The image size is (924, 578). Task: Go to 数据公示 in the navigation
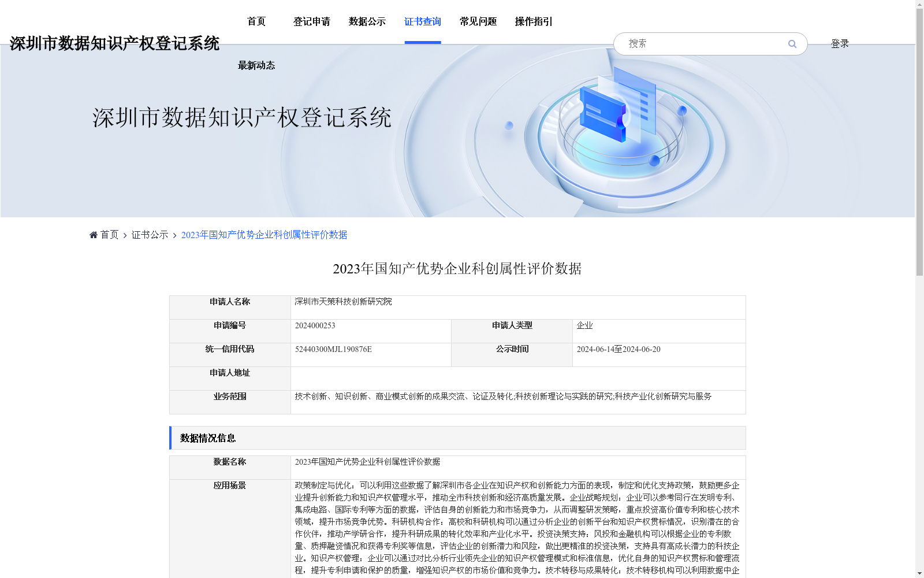(x=367, y=21)
